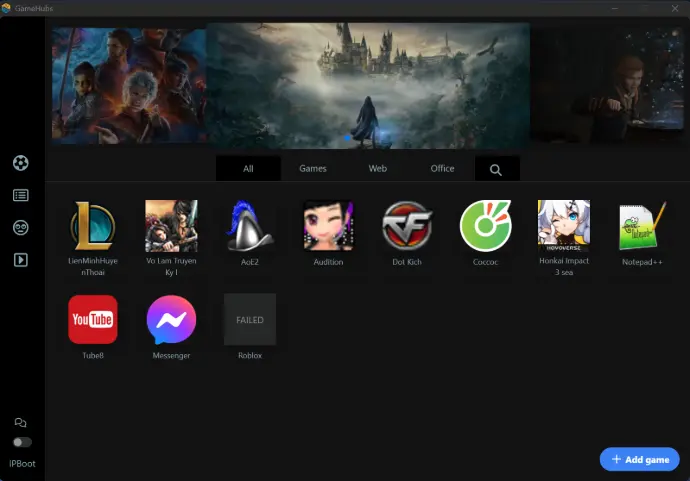Toggle the IPBoot switch

tap(22, 442)
